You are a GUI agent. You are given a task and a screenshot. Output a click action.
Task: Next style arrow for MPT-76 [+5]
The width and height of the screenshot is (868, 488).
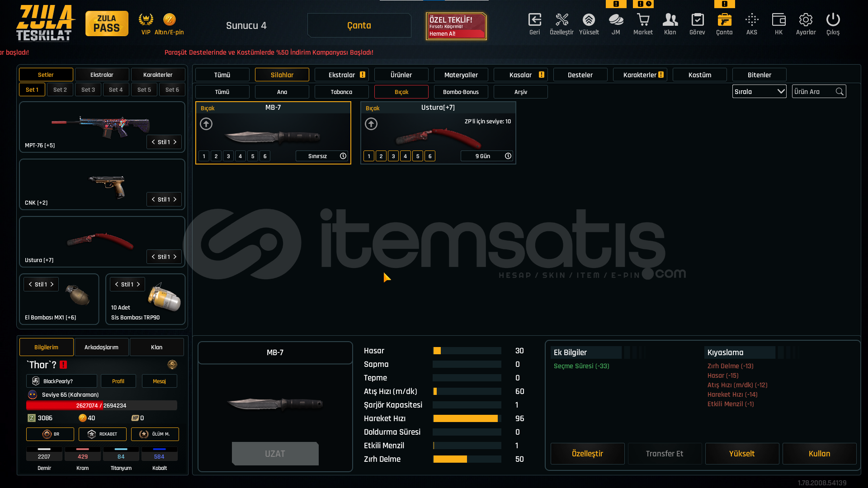pyautogui.click(x=175, y=142)
